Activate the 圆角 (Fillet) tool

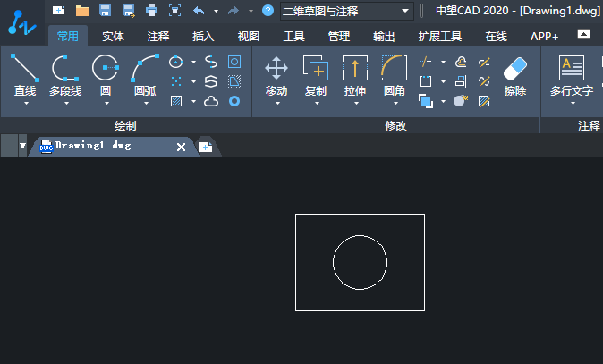pos(395,76)
